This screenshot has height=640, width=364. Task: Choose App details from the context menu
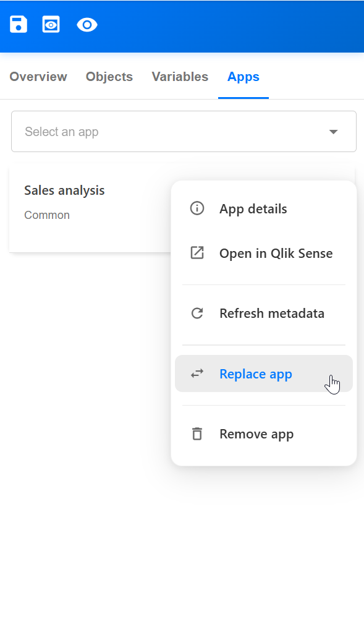pos(253,208)
